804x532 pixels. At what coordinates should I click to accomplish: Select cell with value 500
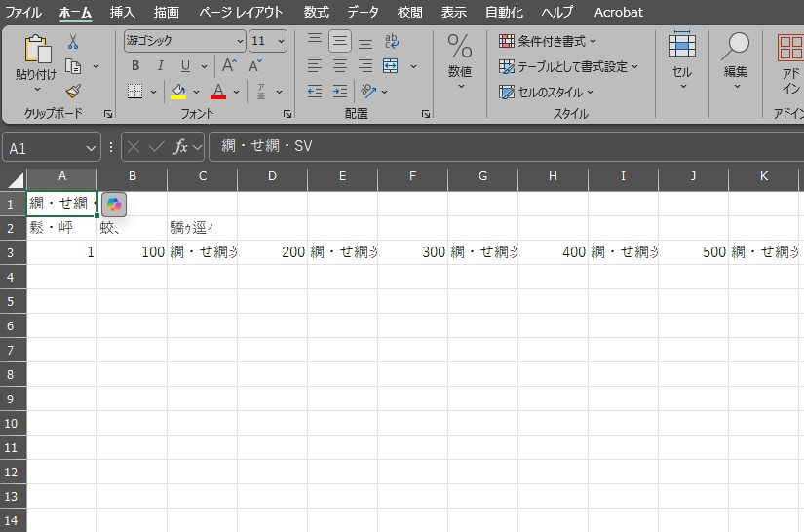pos(693,252)
